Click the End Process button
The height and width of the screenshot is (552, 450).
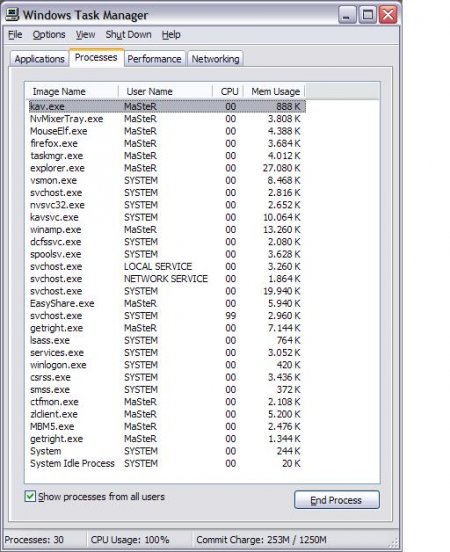pyautogui.click(x=337, y=500)
